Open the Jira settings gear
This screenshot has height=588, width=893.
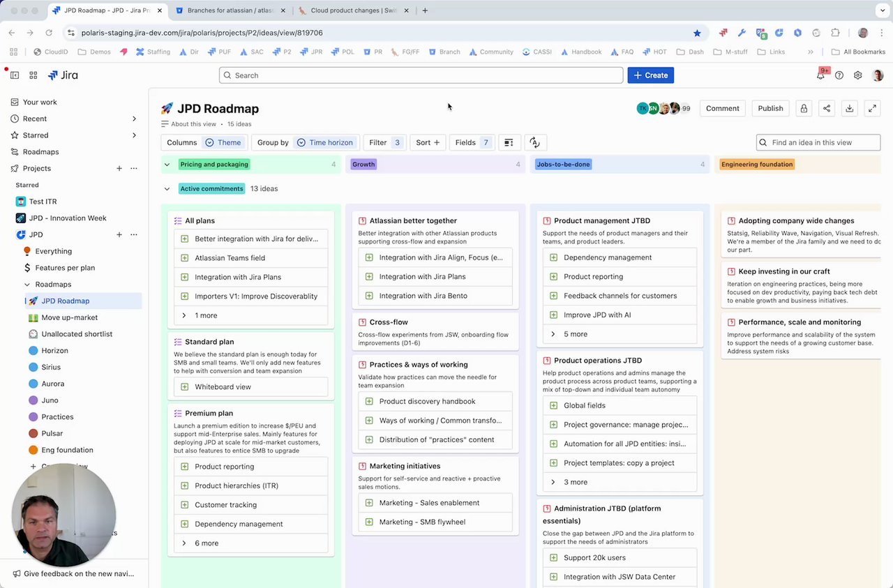(858, 75)
